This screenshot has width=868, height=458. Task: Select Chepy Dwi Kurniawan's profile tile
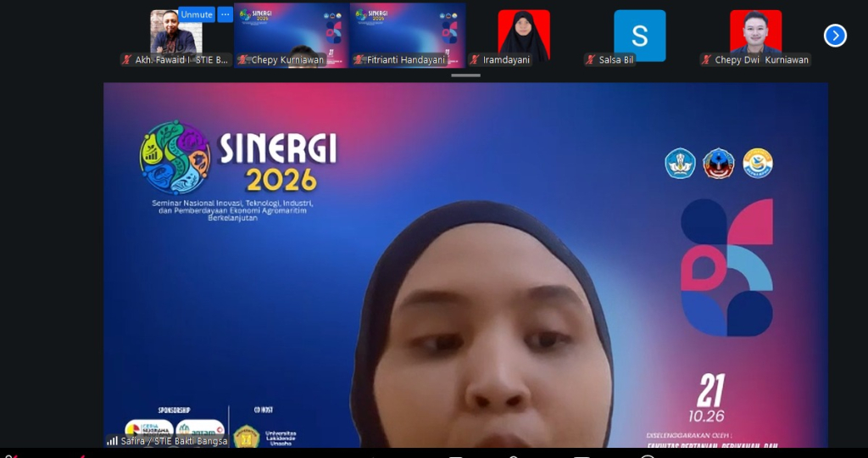tap(755, 36)
